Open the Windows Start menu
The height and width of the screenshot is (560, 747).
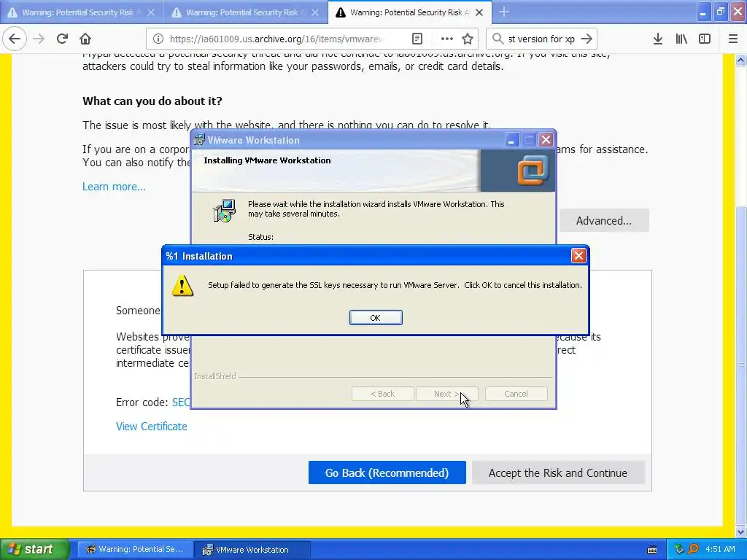pos(34,549)
